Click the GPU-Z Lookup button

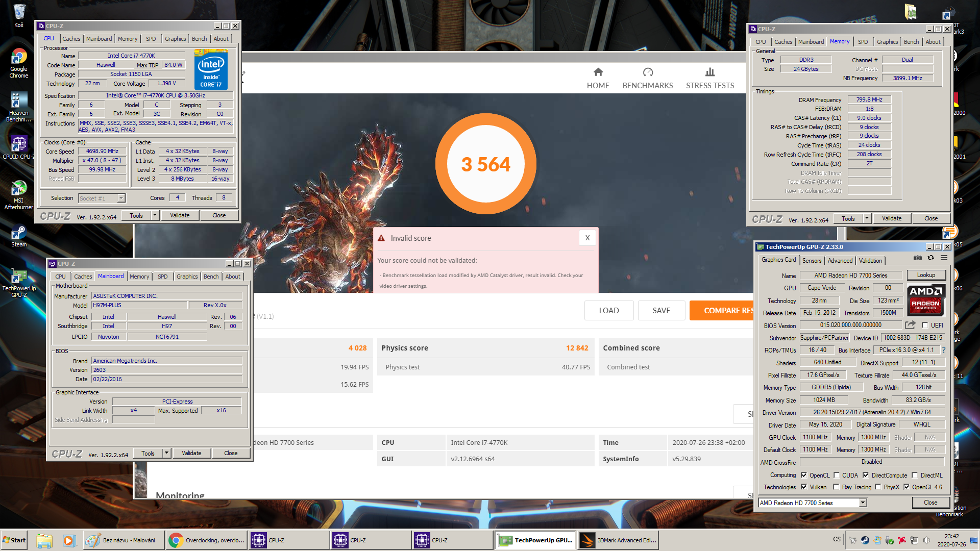pos(926,275)
